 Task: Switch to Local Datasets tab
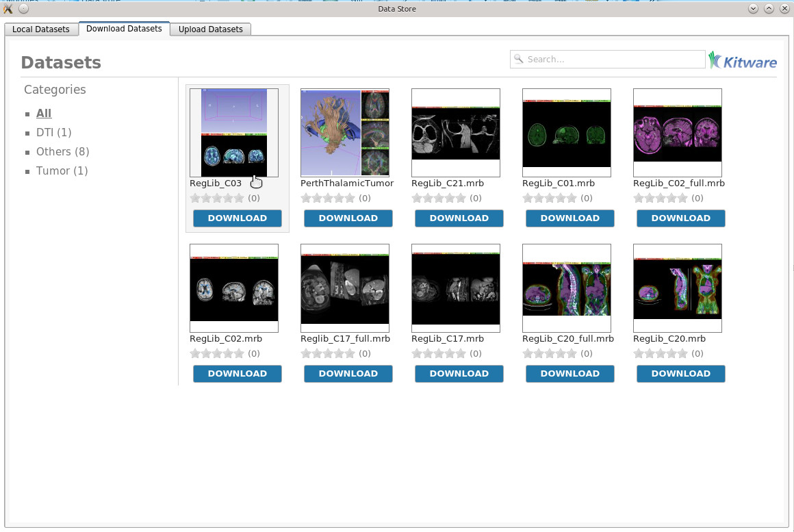tap(41, 29)
